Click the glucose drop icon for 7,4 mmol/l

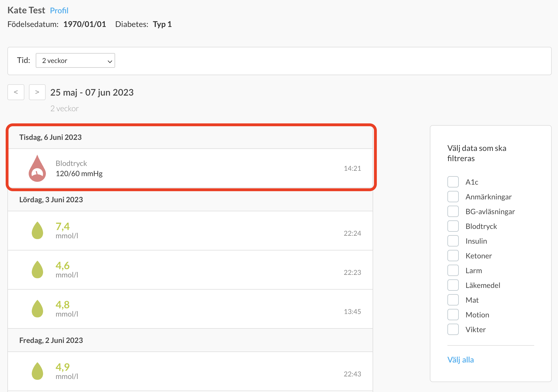pos(37,230)
